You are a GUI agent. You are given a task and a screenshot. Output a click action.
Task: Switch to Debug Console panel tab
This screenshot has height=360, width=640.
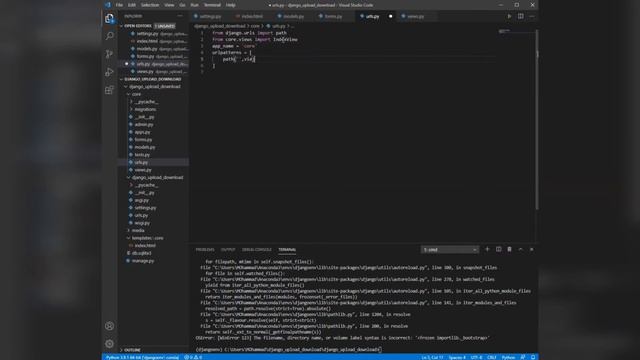click(x=256, y=249)
